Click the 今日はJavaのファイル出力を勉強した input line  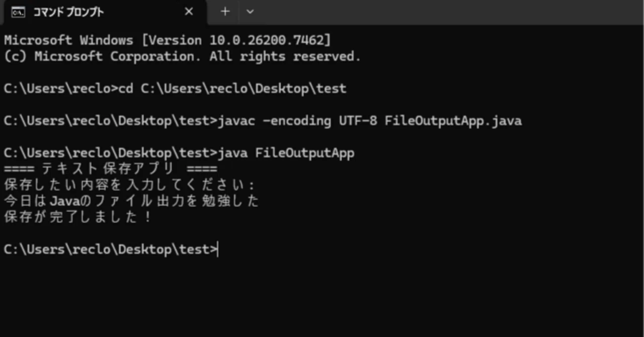[x=131, y=200]
